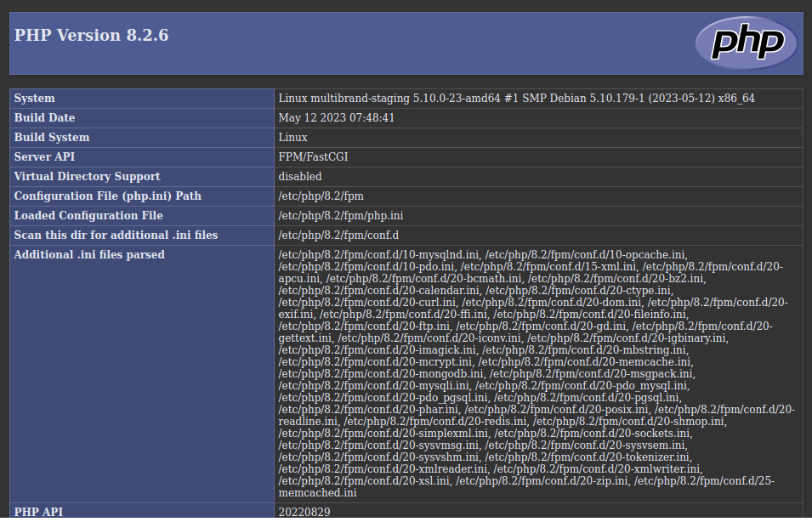812x522 pixels.
Task: Click the FPM/FastCGI value
Action: tap(313, 157)
